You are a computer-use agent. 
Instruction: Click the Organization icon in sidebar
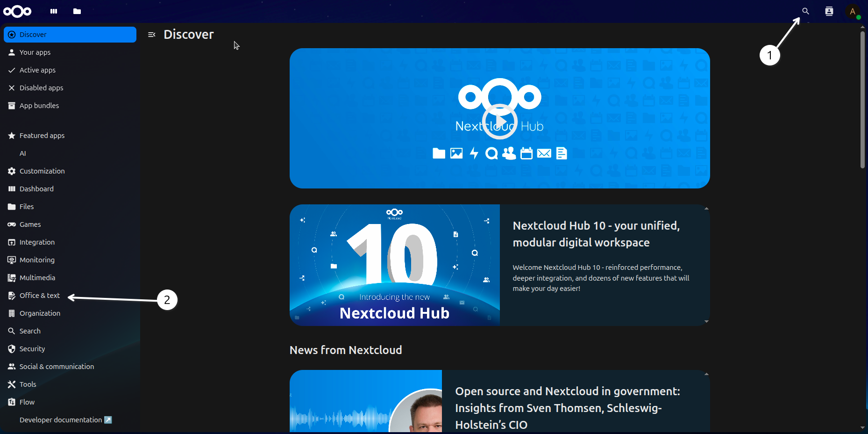12,313
